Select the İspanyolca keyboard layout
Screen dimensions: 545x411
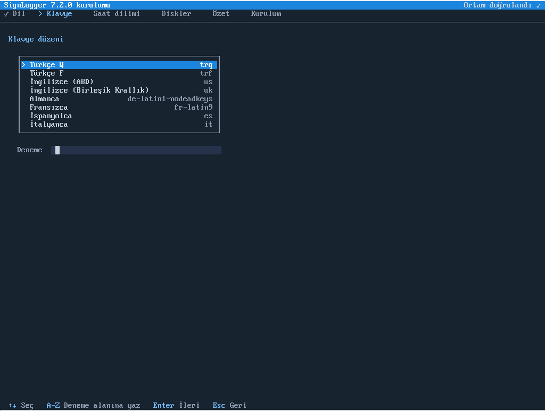pos(119,116)
